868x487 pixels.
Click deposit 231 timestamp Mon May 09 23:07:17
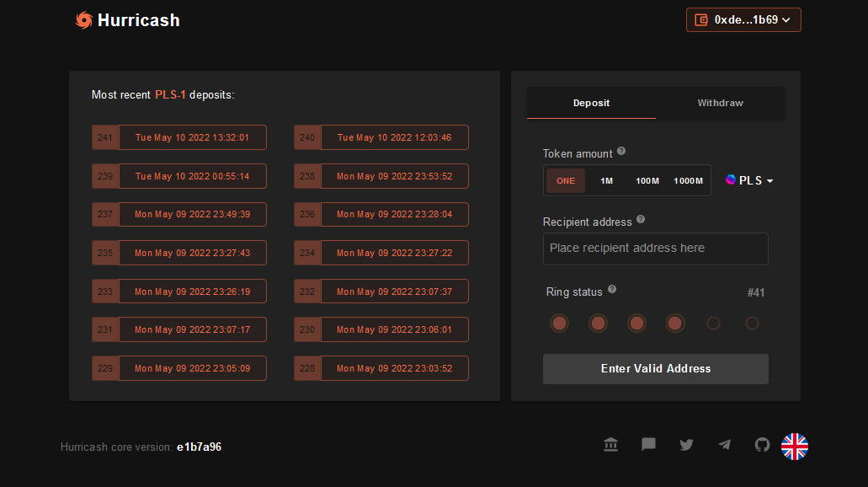(193, 329)
